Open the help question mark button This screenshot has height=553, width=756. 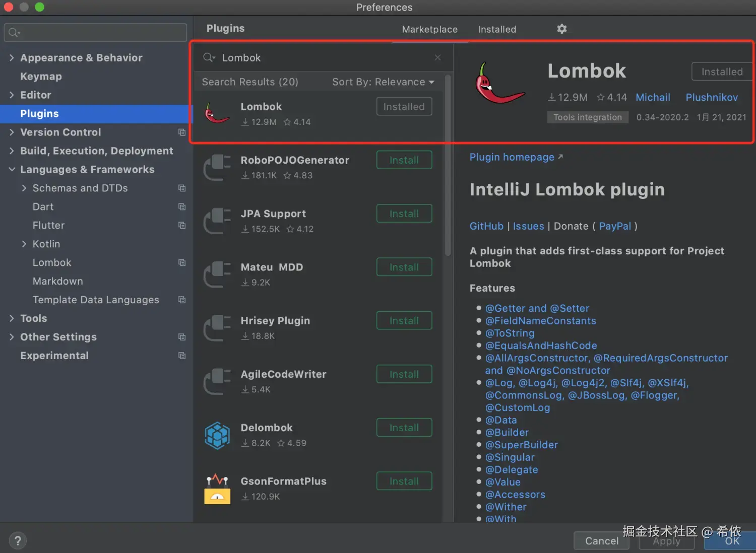pos(18,540)
